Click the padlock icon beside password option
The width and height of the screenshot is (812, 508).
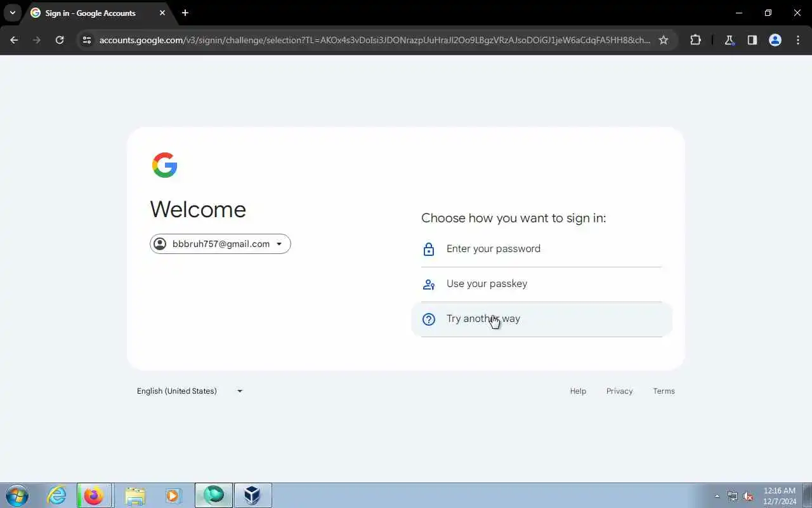(x=429, y=250)
